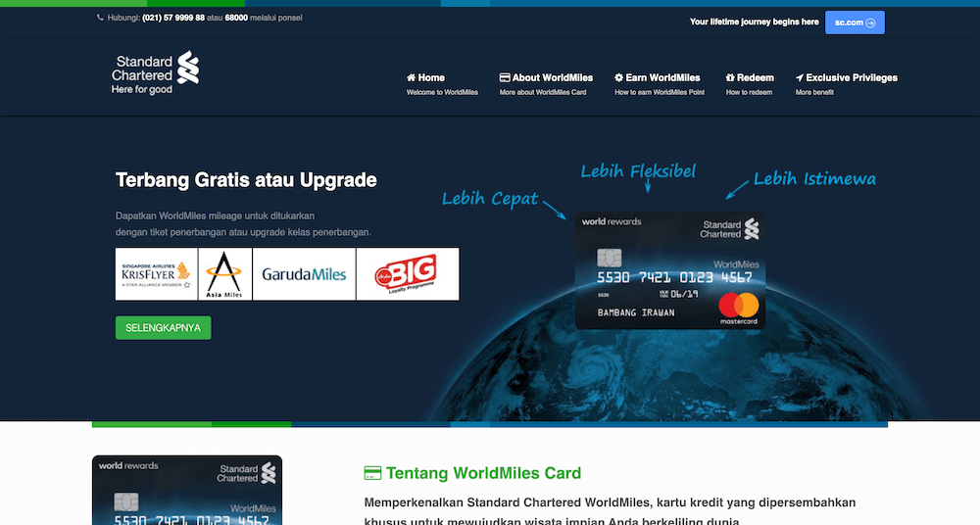Viewport: 980px width, 525px height.
Task: Click the 'How to redeem' subtitle
Action: click(749, 92)
